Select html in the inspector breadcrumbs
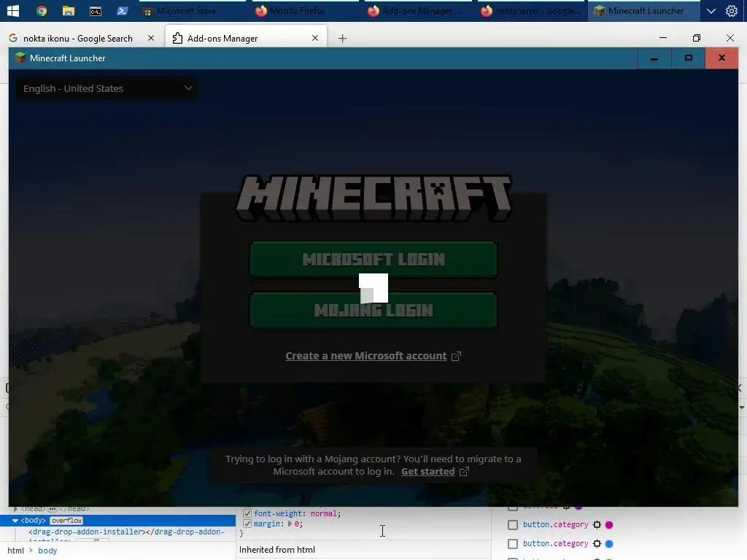 pos(16,551)
